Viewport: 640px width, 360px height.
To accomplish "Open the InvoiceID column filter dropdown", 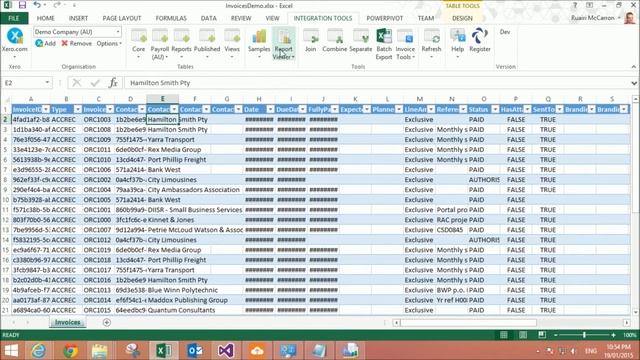I will [x=46, y=109].
